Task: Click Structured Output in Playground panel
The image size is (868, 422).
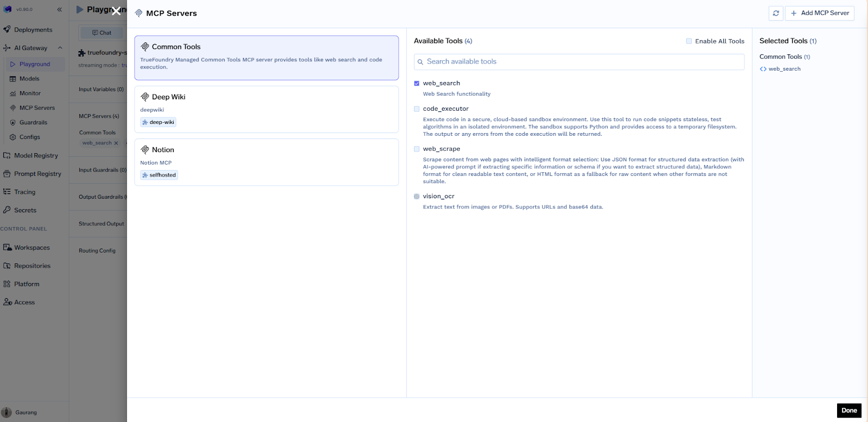Action: [101, 224]
